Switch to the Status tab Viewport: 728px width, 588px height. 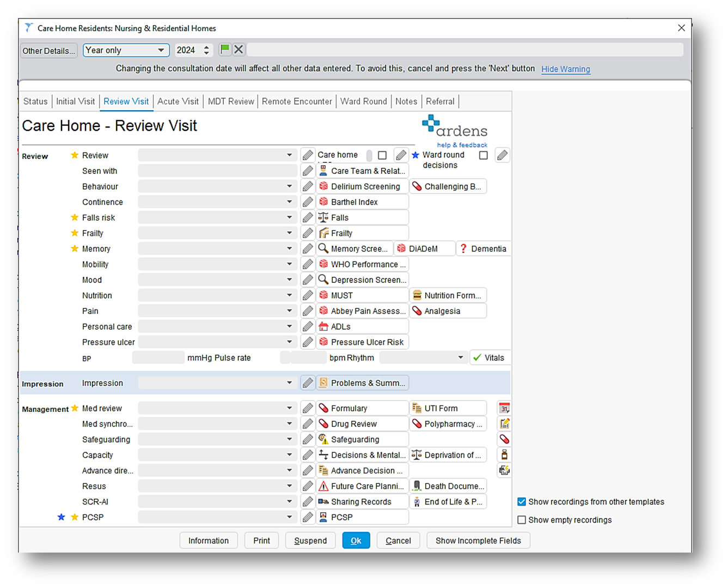(x=35, y=101)
